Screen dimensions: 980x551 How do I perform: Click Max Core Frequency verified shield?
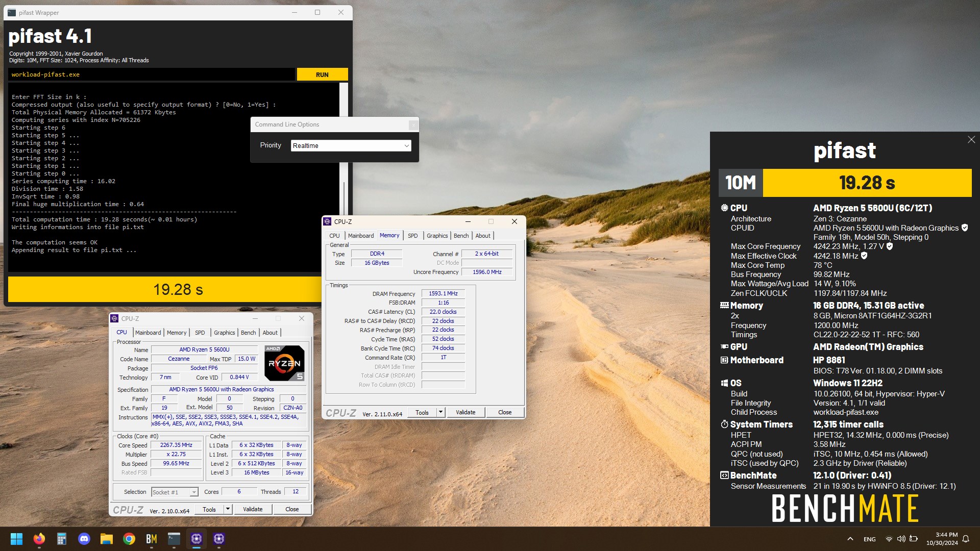point(890,246)
